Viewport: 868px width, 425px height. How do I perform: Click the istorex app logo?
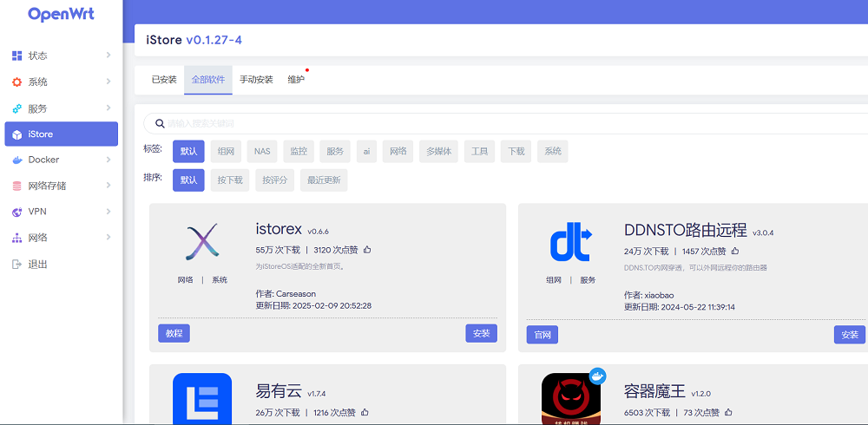tap(202, 242)
